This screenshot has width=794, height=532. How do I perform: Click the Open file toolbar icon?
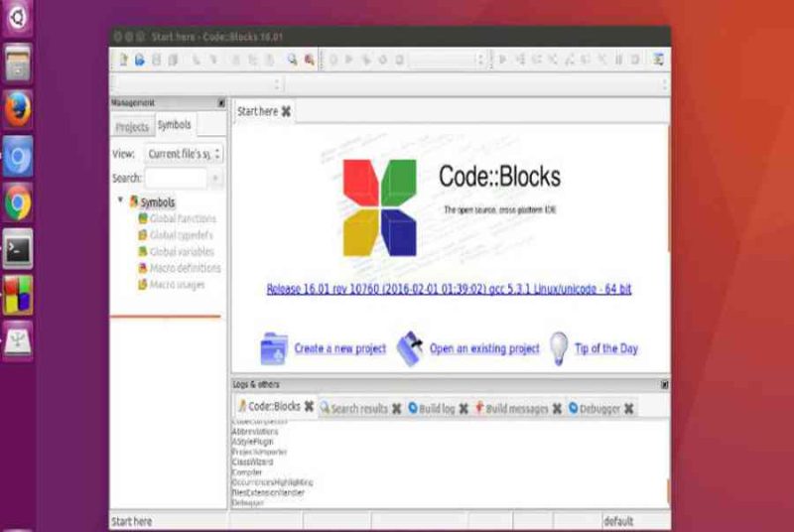click(x=140, y=60)
